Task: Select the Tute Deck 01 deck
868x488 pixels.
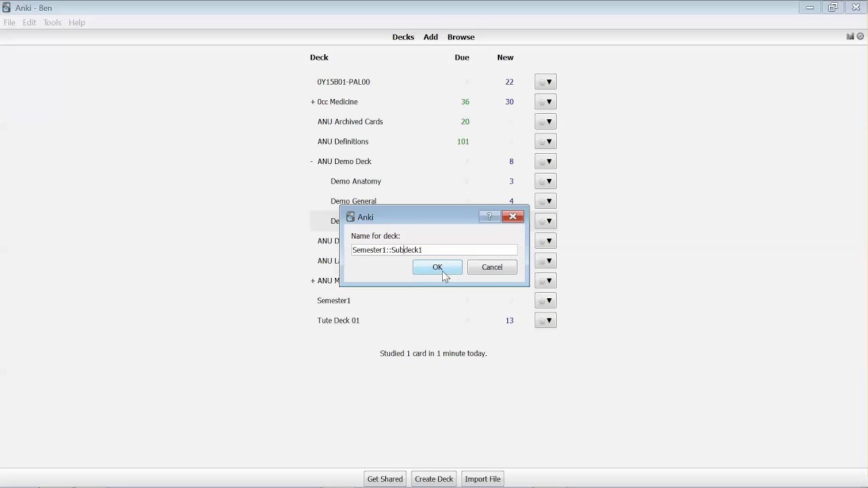Action: coord(338,321)
